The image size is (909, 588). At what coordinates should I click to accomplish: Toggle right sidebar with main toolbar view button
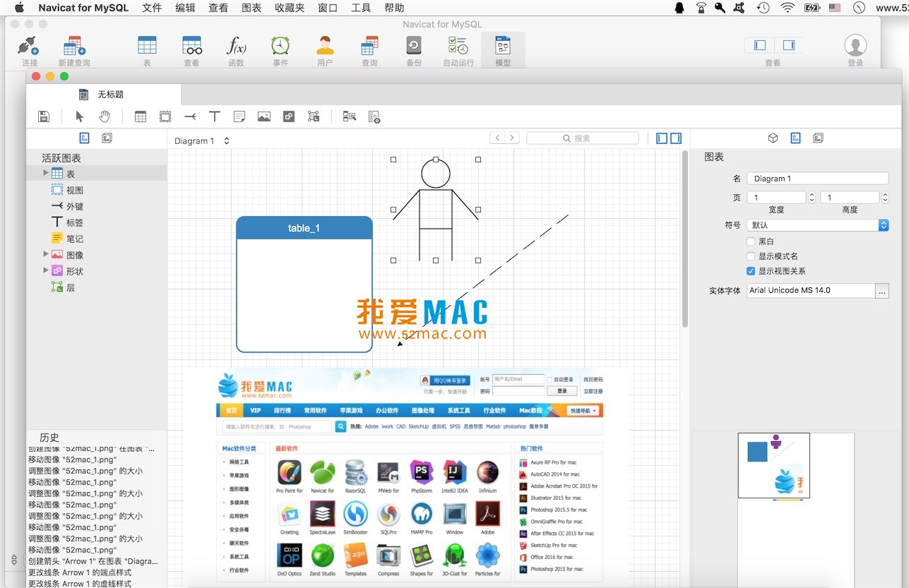(x=788, y=45)
